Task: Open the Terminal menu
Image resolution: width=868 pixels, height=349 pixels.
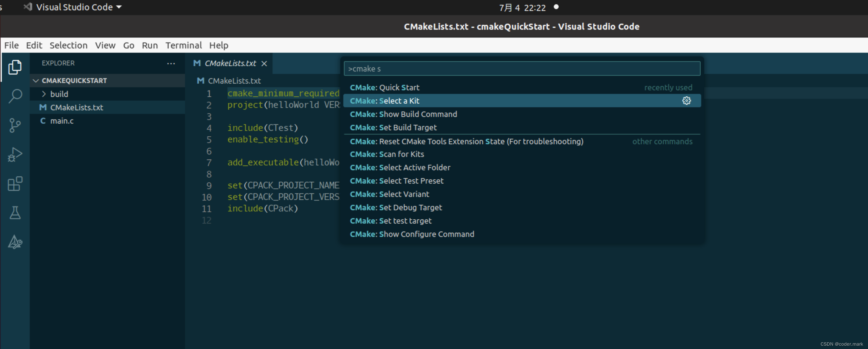Action: (183, 45)
